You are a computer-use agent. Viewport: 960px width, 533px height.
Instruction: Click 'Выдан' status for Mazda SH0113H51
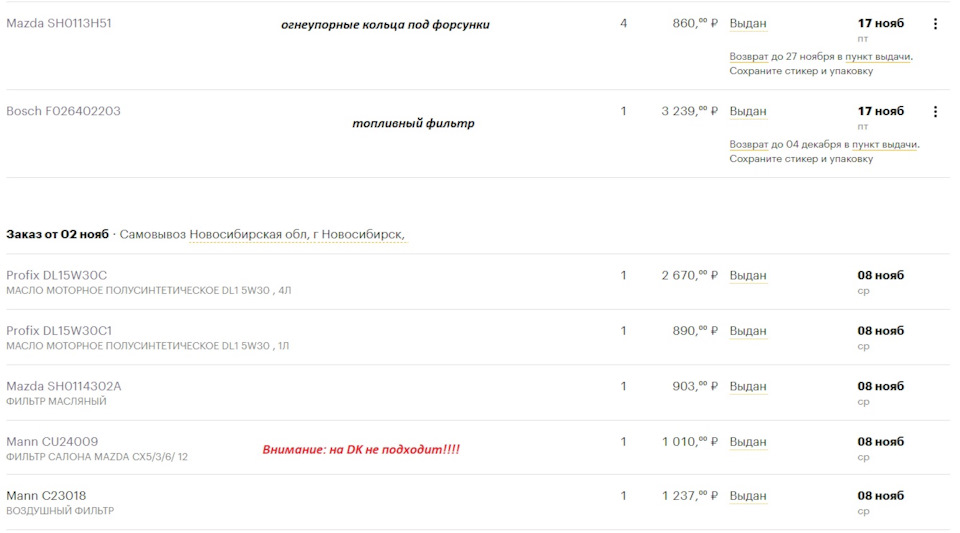click(748, 24)
